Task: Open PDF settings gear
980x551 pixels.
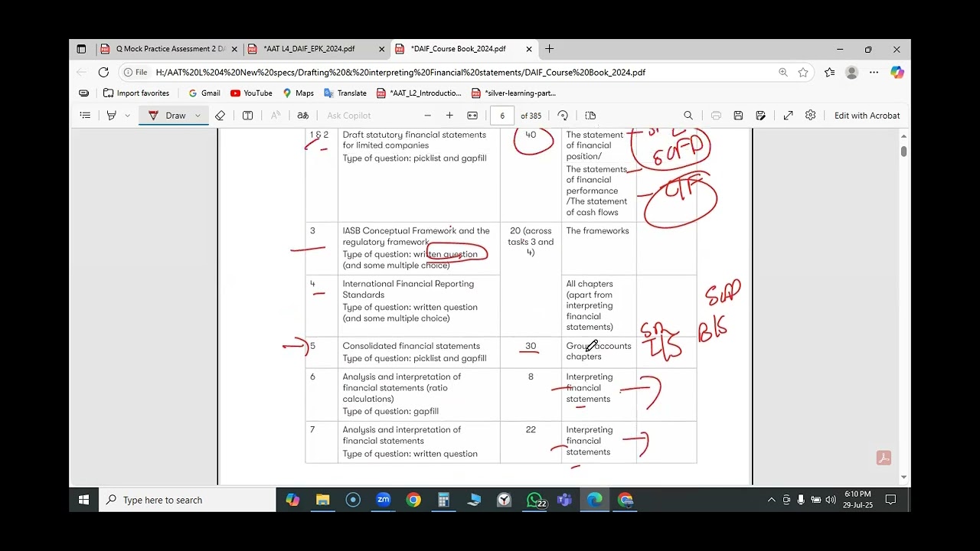Action: [810, 116]
